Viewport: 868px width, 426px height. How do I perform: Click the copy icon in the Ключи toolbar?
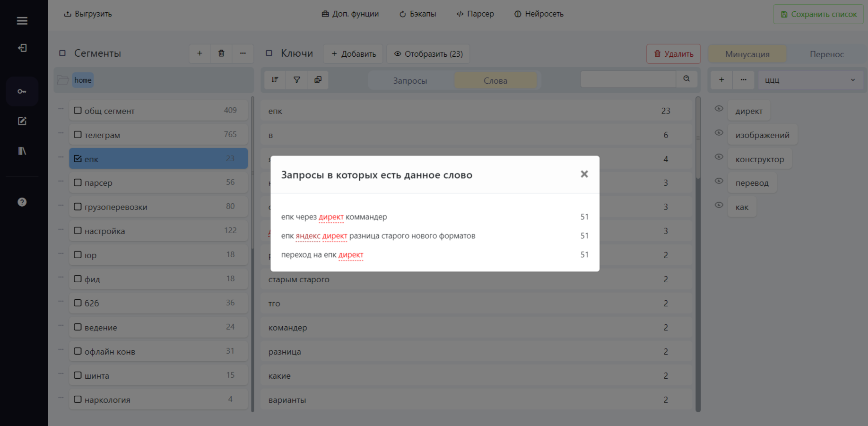(318, 80)
